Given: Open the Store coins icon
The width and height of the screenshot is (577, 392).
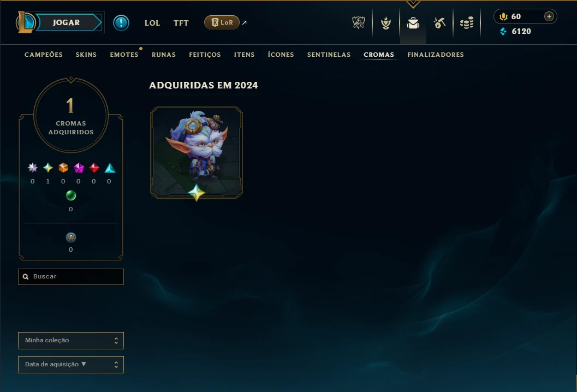Looking at the screenshot, I should [467, 23].
